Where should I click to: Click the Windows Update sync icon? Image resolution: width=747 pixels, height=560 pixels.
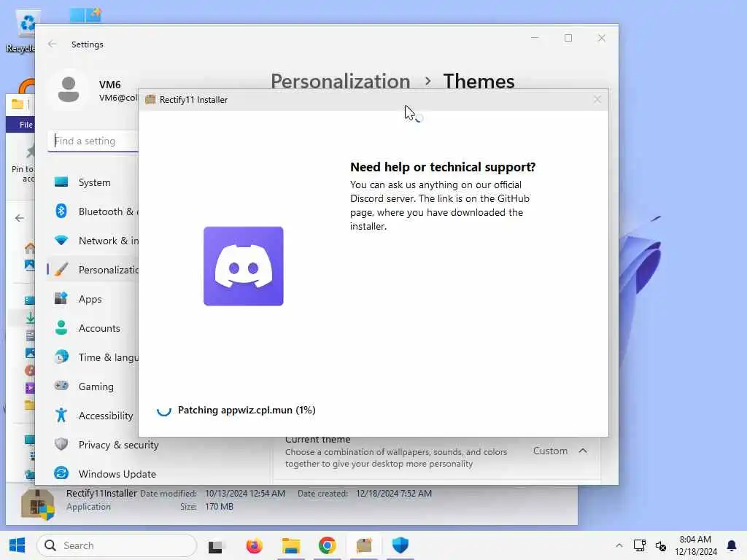tap(61, 472)
